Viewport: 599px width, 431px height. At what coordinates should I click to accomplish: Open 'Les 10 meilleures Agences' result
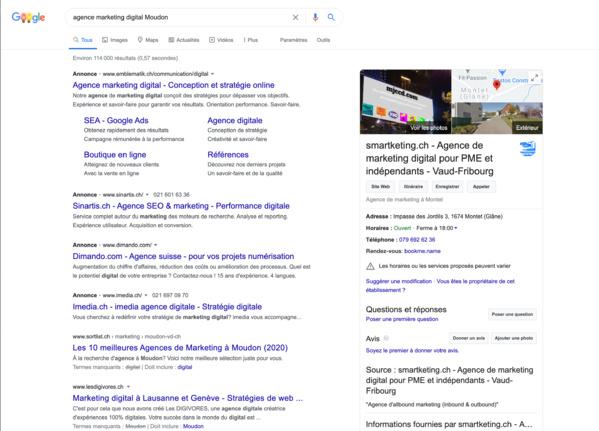click(180, 348)
